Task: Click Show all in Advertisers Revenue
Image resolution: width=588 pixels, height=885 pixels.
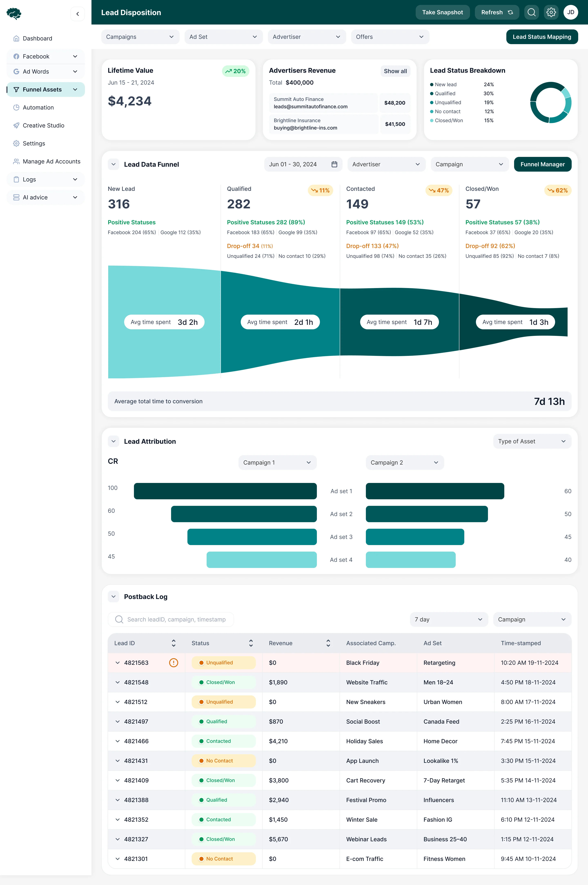Action: [395, 71]
